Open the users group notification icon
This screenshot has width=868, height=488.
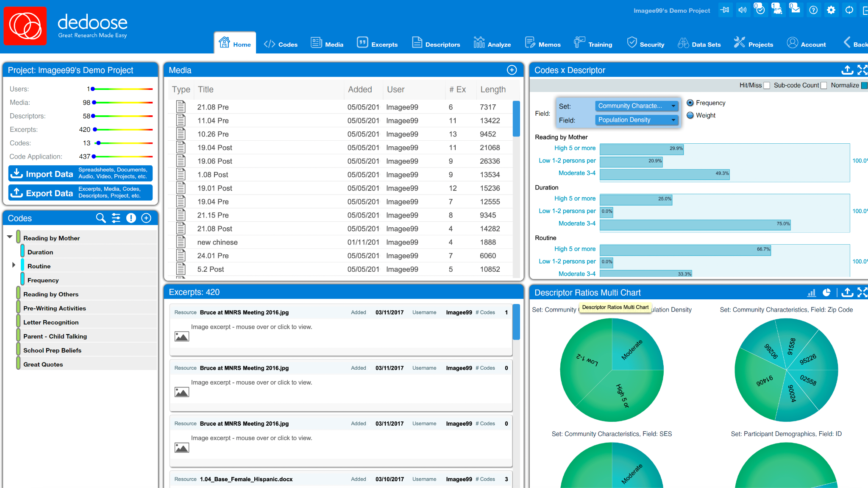tap(777, 9)
